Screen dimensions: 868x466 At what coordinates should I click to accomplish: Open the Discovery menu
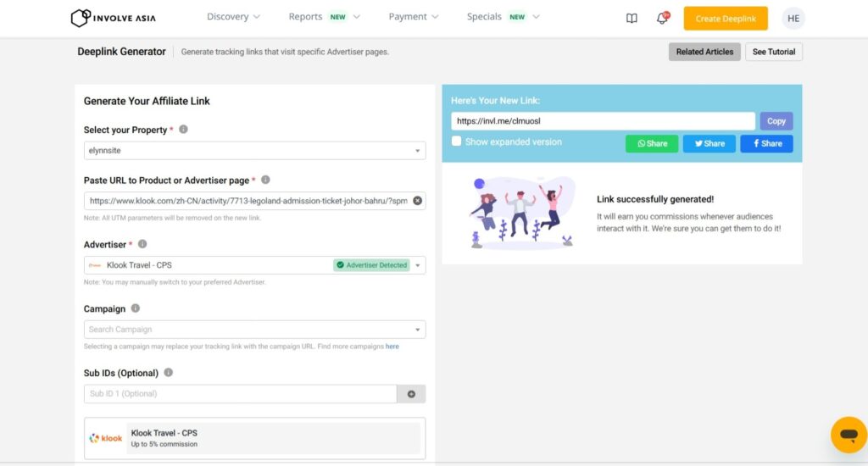click(x=233, y=17)
